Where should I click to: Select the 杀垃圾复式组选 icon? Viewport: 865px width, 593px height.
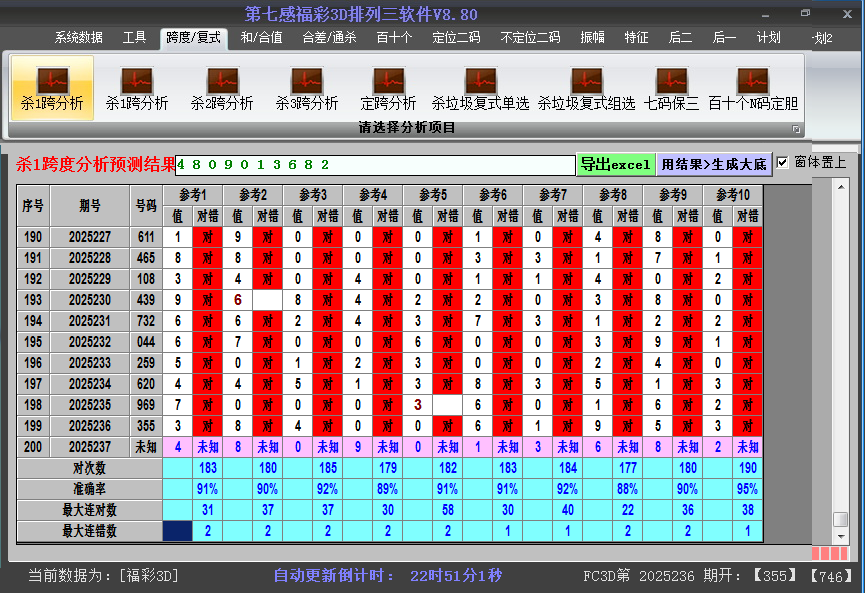click(x=586, y=87)
